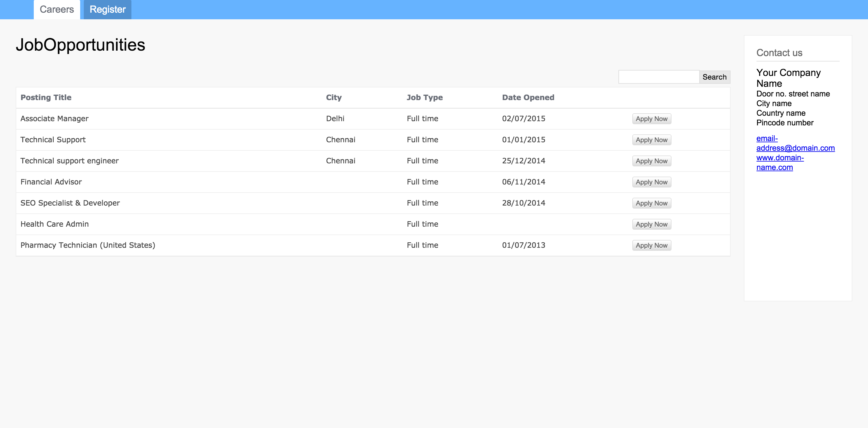Apply Now for Technical support engineer
Screen dimensions: 868x428
click(x=651, y=161)
